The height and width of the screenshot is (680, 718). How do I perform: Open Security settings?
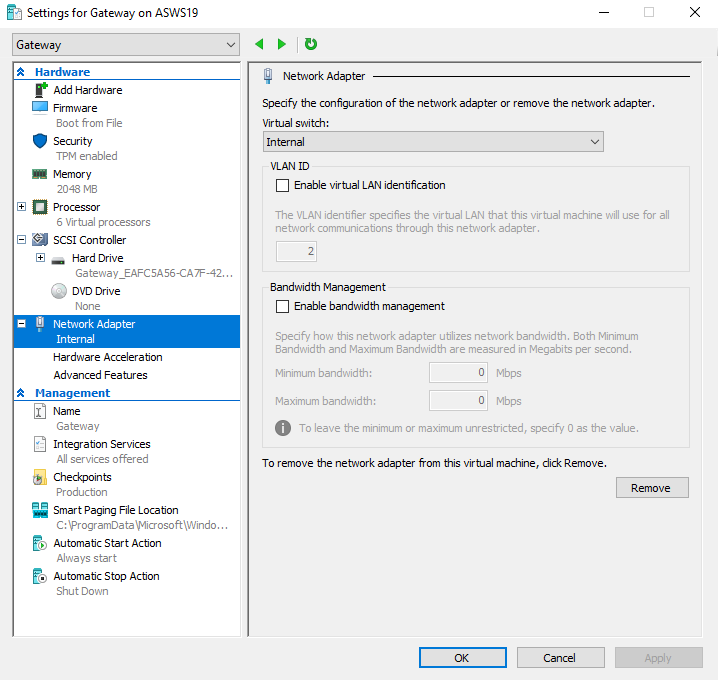click(x=72, y=141)
